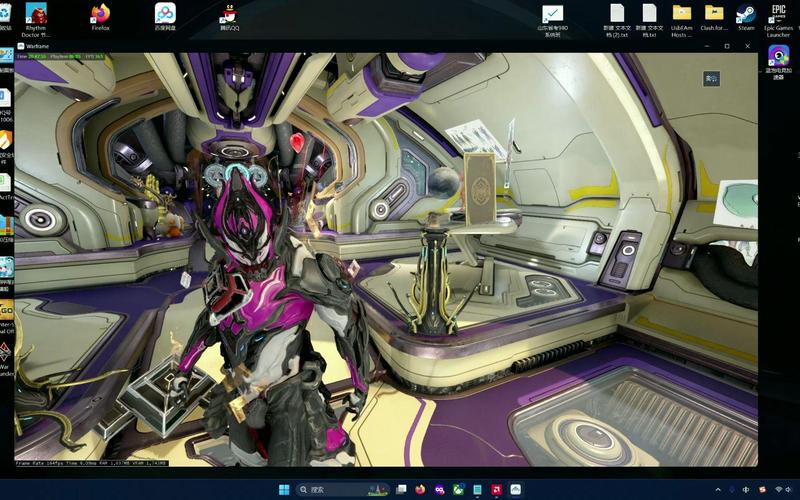
Task: Click the golden card stand in the orbiter
Action: (479, 189)
